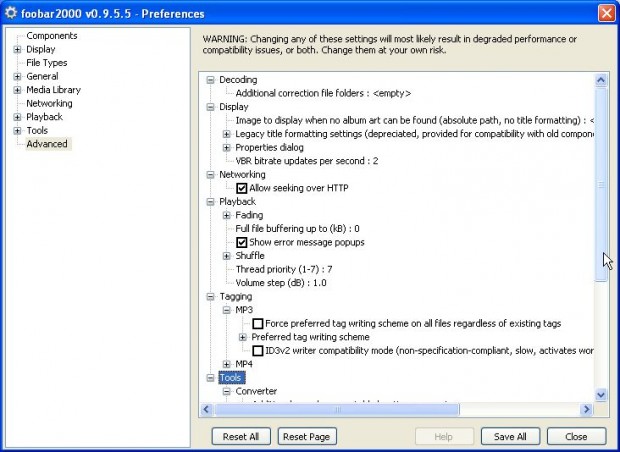
Task: Collapse the Converter node
Action: point(227,391)
